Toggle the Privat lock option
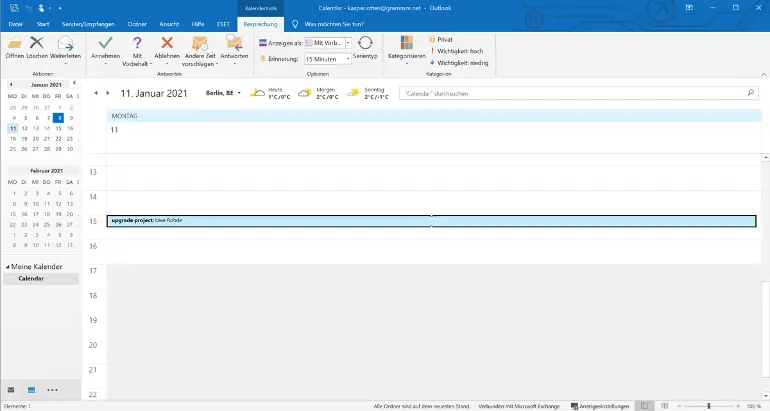The image size is (770, 411). (x=445, y=39)
